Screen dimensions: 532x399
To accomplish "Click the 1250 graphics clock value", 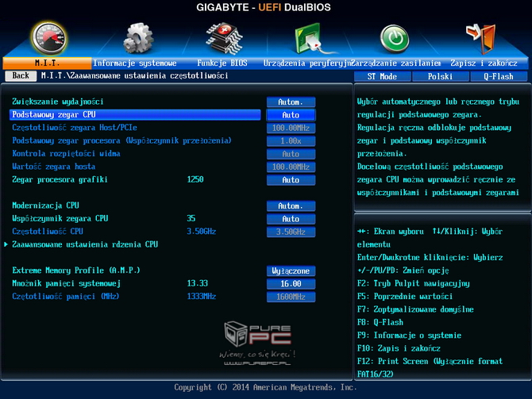I will [x=195, y=179].
